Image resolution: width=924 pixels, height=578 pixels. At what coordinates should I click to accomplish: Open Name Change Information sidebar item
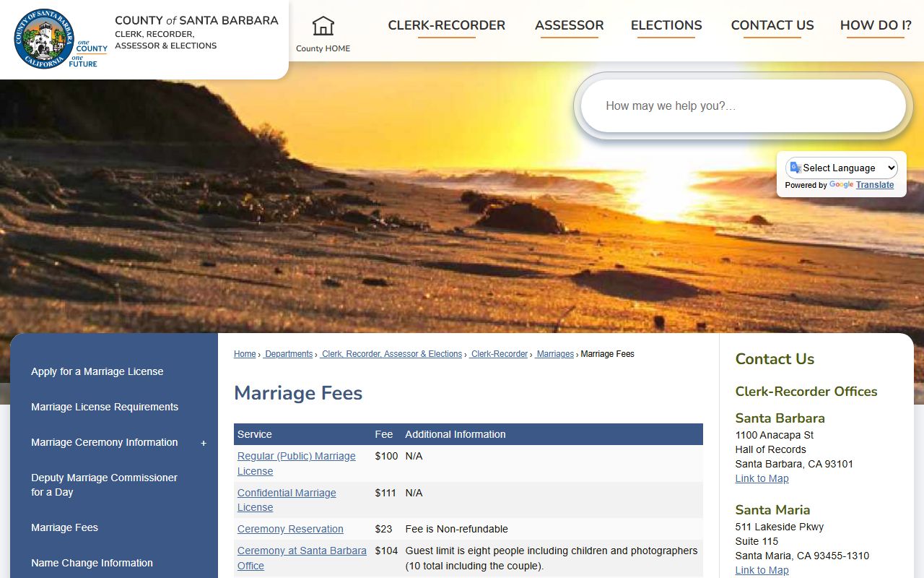[x=92, y=563]
